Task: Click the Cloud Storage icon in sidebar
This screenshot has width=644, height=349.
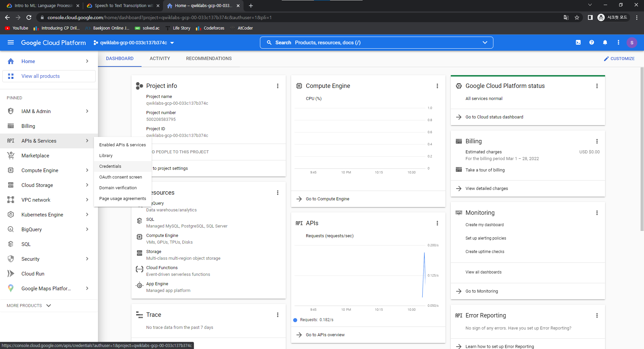Action: (x=11, y=185)
